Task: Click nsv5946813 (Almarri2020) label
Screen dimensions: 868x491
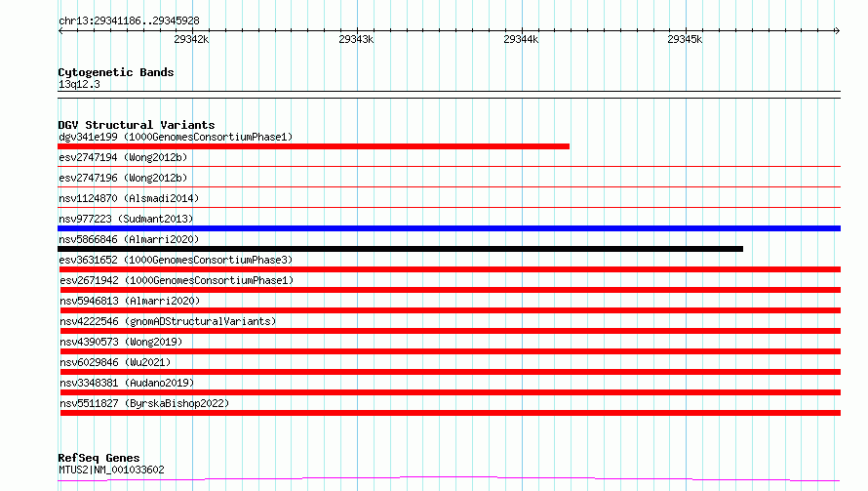Action: [130, 301]
